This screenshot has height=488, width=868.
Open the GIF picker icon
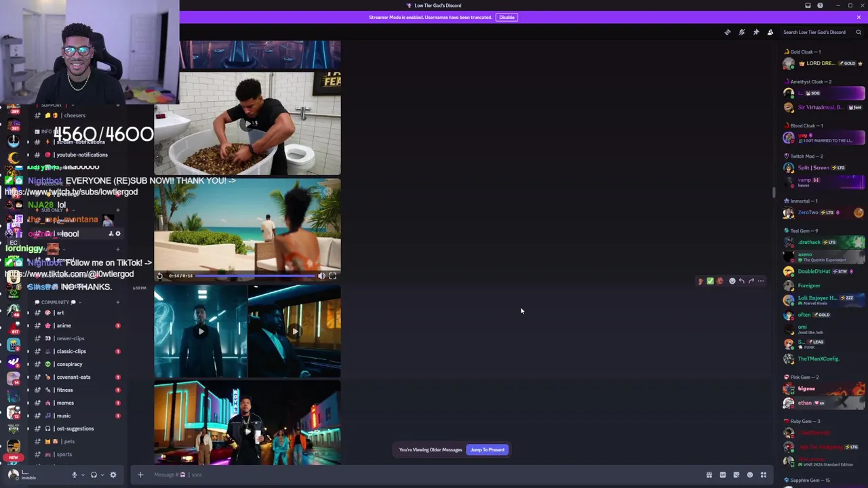tap(723, 474)
